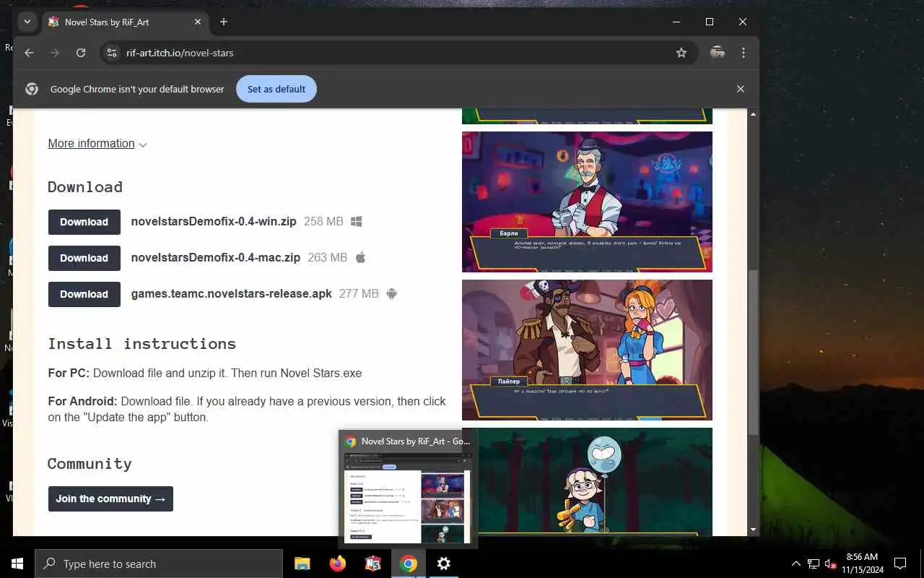
Task: Download games.teamc.novelstars-release.apk
Action: pos(84,294)
